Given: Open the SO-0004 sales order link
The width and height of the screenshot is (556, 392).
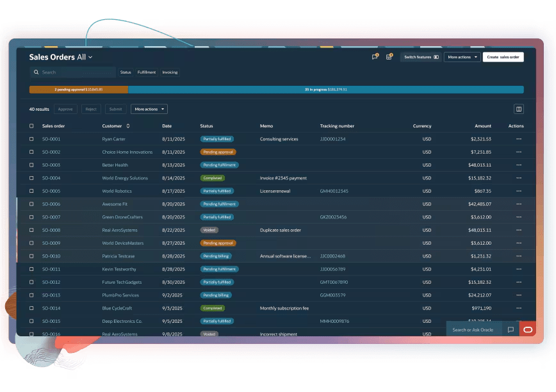Looking at the screenshot, I should click(51, 178).
